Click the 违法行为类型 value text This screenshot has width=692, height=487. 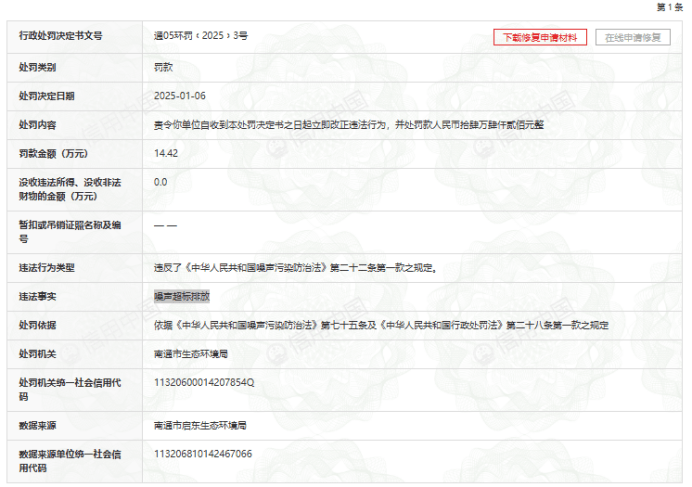tap(295, 268)
